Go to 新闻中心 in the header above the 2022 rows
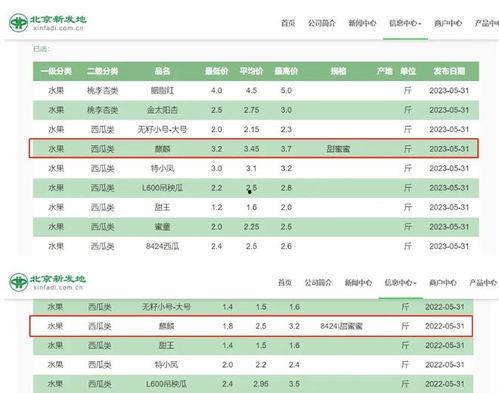Viewport: 499px width, 393px height. [x=358, y=283]
